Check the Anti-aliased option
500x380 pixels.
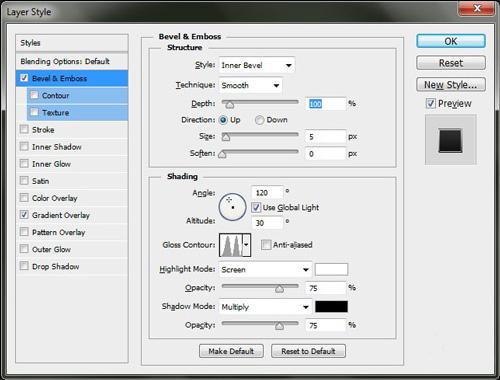(266, 245)
